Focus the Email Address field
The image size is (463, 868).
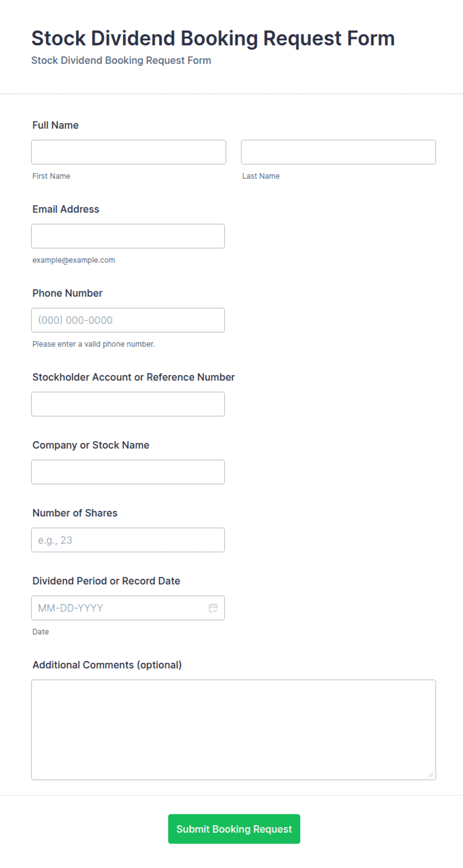click(128, 236)
